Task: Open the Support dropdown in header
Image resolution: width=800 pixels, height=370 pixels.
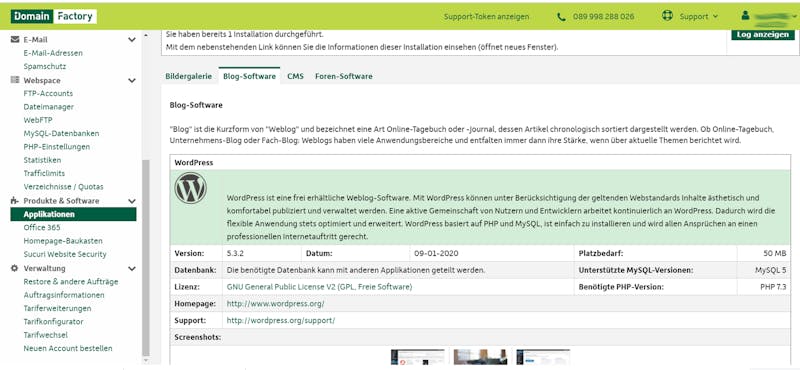Action: click(698, 16)
